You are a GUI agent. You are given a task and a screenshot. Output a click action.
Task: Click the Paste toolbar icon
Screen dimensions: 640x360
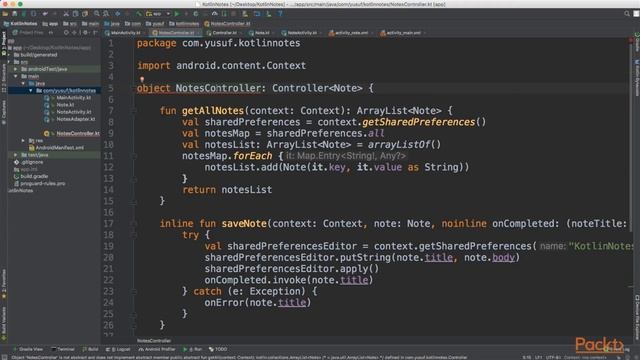point(84,13)
